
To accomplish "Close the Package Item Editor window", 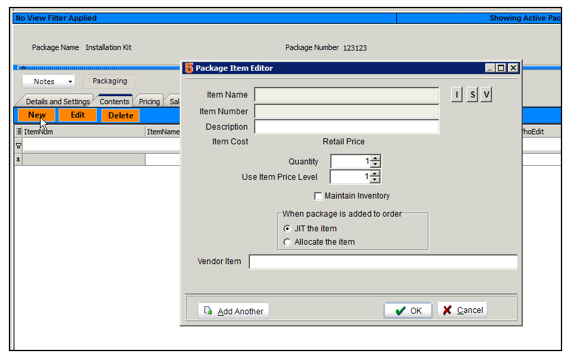I will tap(513, 68).
